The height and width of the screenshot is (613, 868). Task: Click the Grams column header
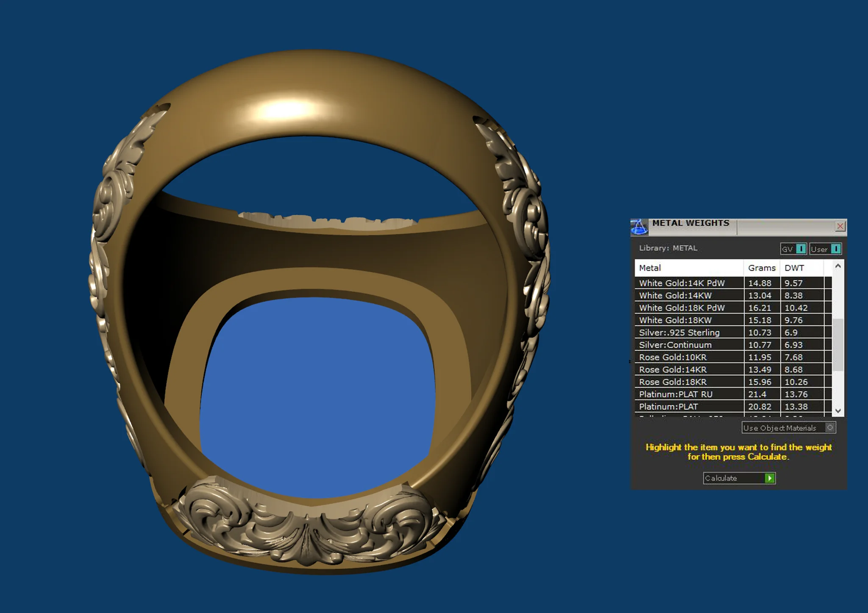point(762,268)
